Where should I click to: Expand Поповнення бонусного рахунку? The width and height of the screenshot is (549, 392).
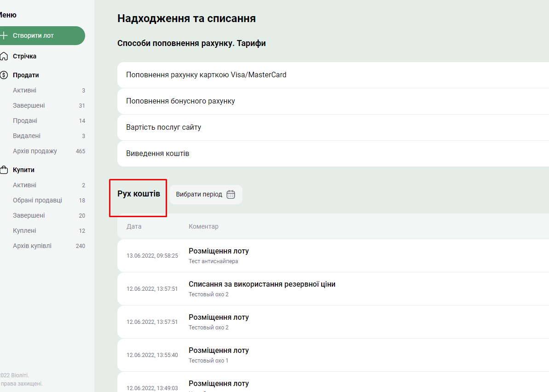tap(333, 101)
